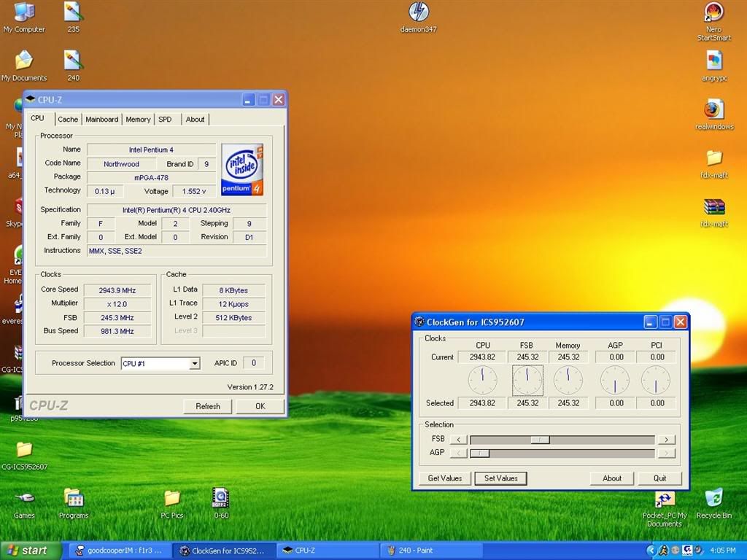Switch to the About tab in CPU-Z

[196, 120]
